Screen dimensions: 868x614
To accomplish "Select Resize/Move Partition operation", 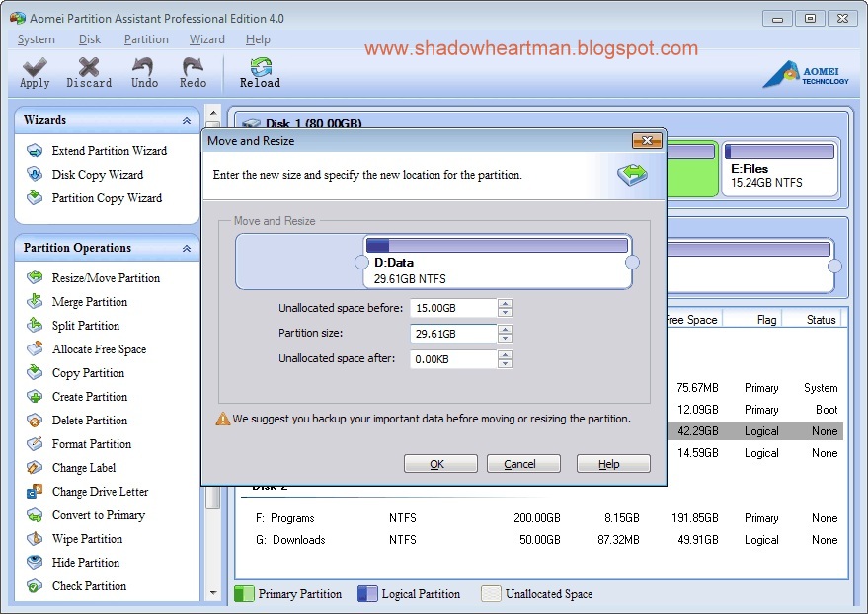I will tap(106, 277).
